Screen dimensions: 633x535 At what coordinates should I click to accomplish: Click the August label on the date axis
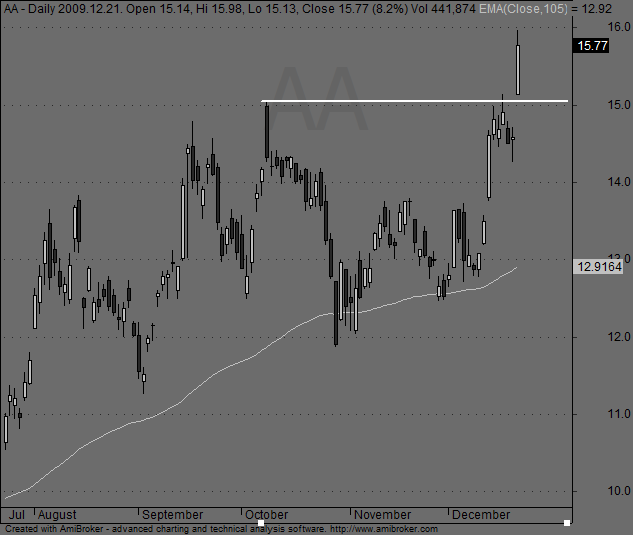[57, 515]
